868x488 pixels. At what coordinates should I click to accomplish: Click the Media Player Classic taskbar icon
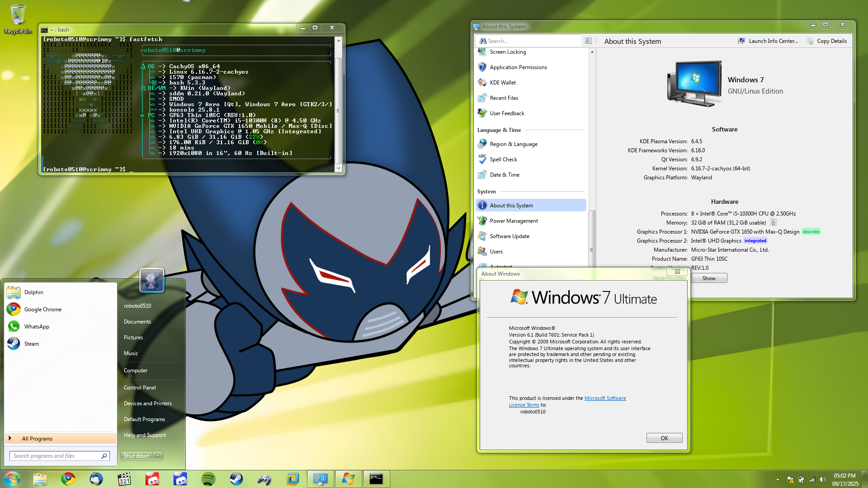pos(124,479)
